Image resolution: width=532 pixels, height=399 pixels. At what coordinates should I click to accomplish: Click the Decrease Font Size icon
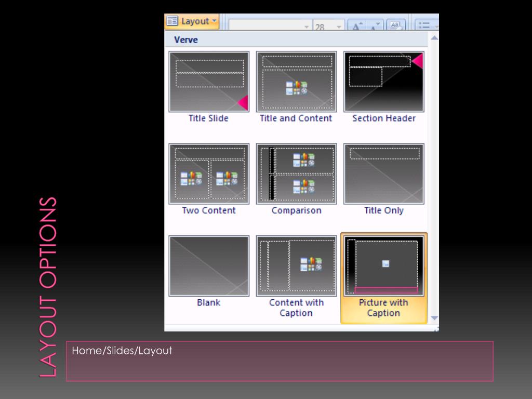[x=376, y=25]
